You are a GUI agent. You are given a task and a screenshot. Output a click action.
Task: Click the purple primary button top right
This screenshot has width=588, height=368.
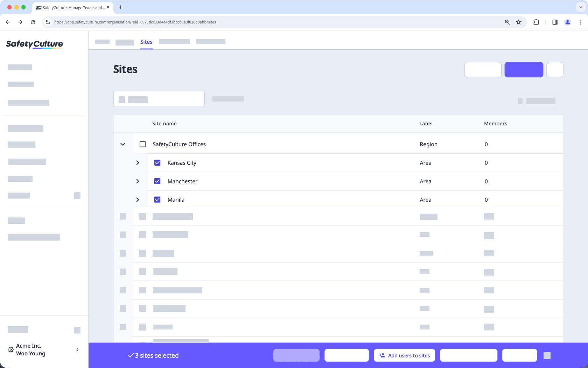coord(524,70)
